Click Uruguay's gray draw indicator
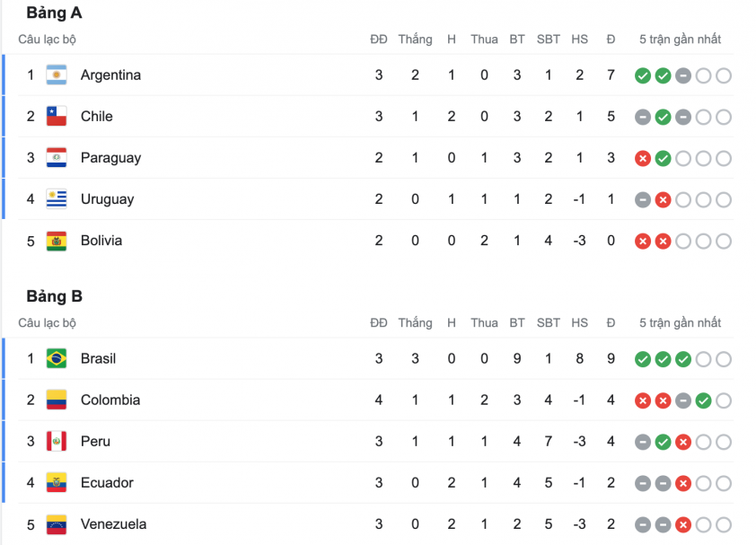Screen dimensions: 756x545 click(643, 200)
